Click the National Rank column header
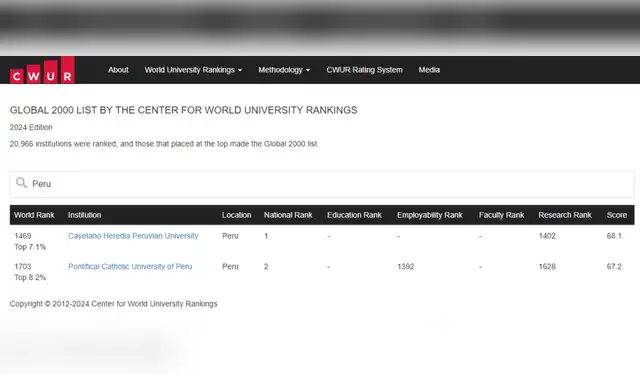The image size is (640, 374). pyautogui.click(x=288, y=215)
